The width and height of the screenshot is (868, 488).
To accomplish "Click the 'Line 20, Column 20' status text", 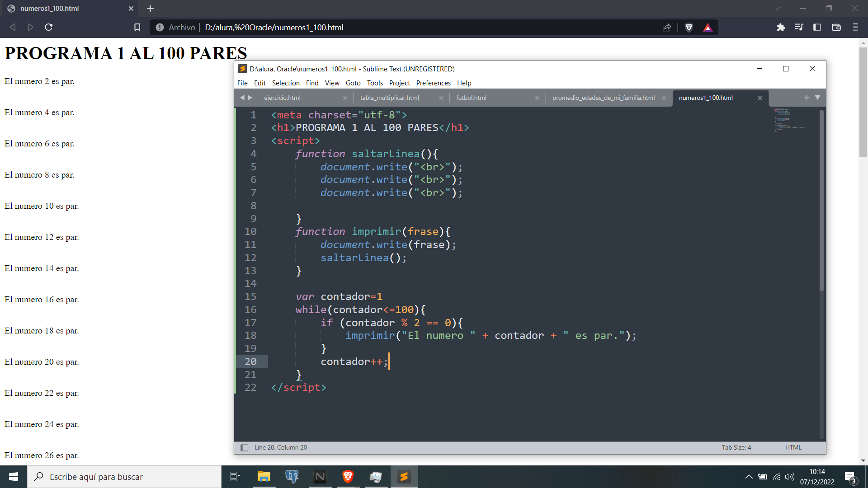I will pyautogui.click(x=281, y=447).
